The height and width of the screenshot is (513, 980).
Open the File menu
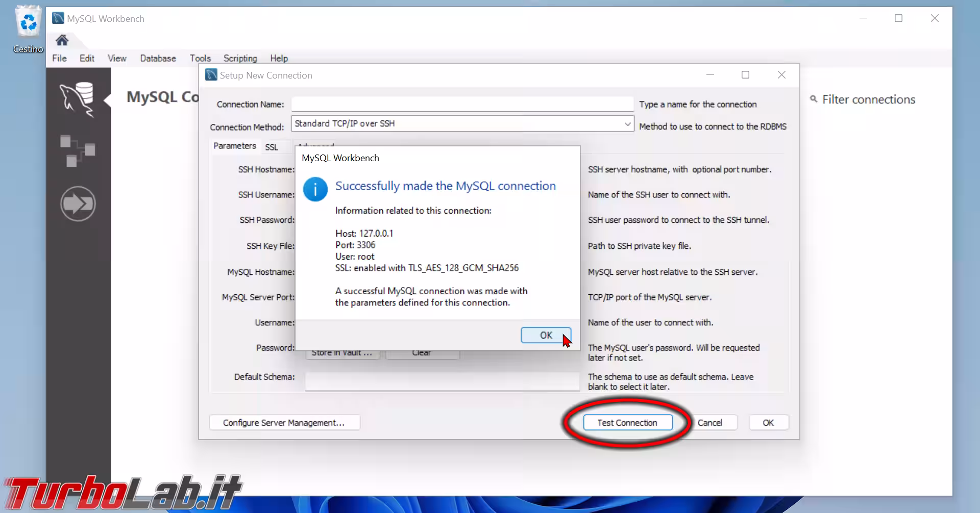pos(59,58)
